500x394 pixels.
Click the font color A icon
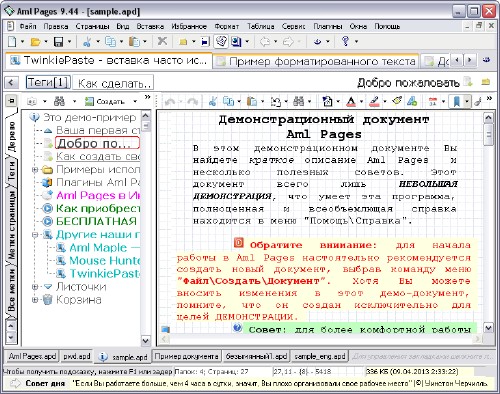(351, 101)
